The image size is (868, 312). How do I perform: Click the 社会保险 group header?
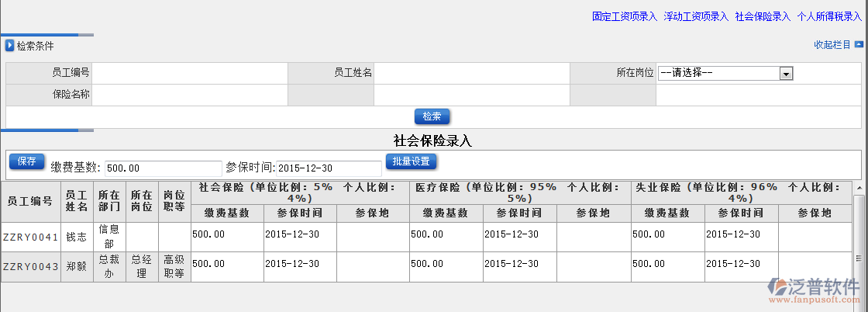(x=300, y=192)
